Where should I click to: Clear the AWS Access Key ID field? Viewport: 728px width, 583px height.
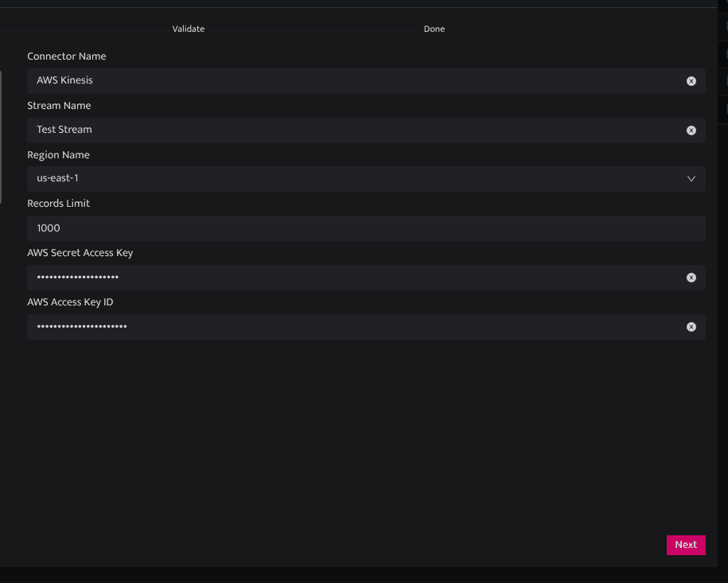point(691,327)
